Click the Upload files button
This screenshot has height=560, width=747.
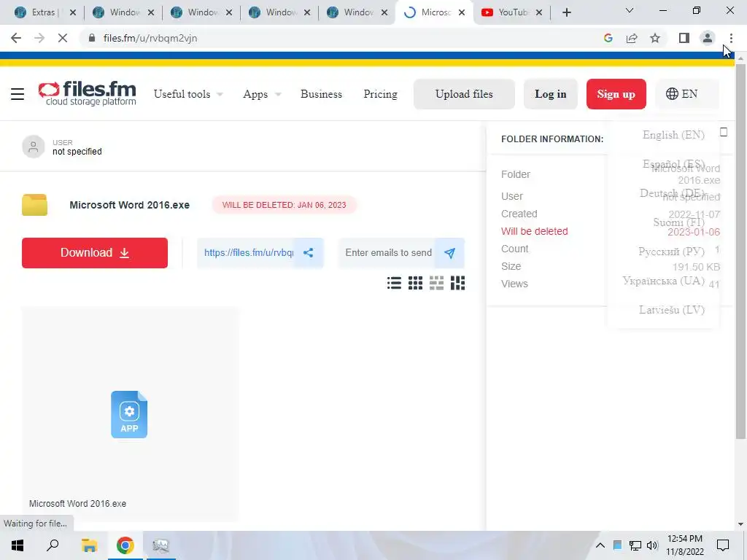464,94
